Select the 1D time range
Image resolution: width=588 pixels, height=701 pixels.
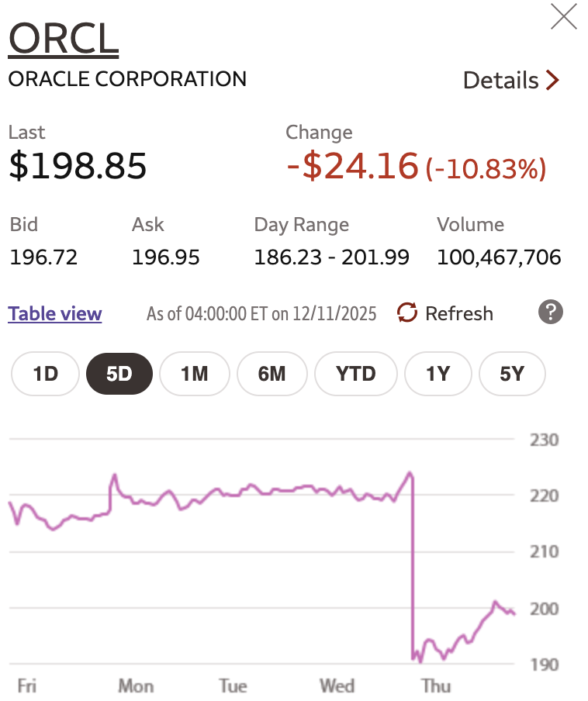46,374
